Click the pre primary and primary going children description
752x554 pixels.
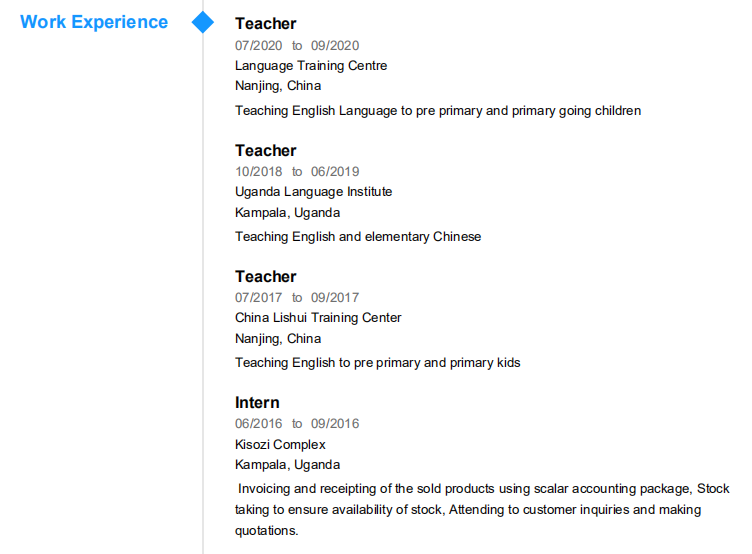438,111
